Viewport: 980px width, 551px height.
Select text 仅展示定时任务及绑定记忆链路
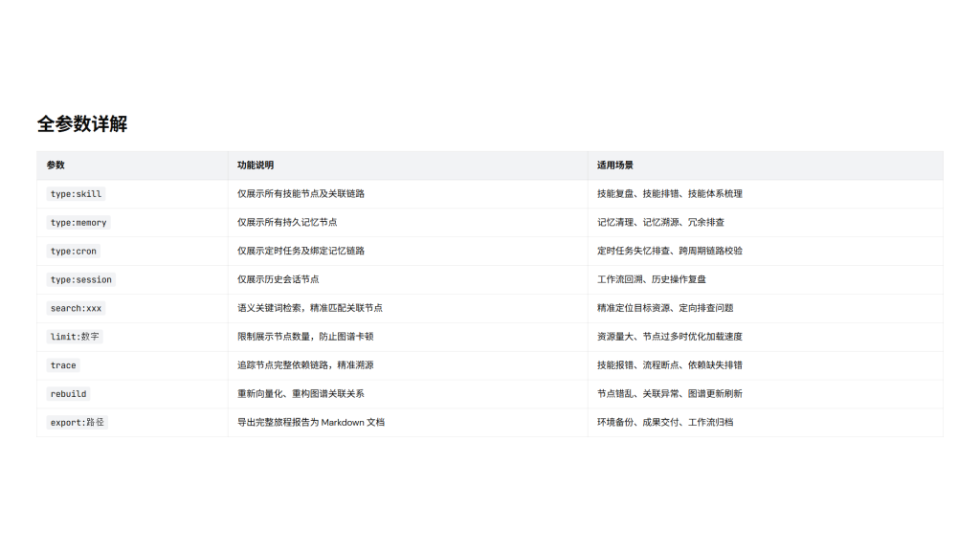tap(301, 251)
